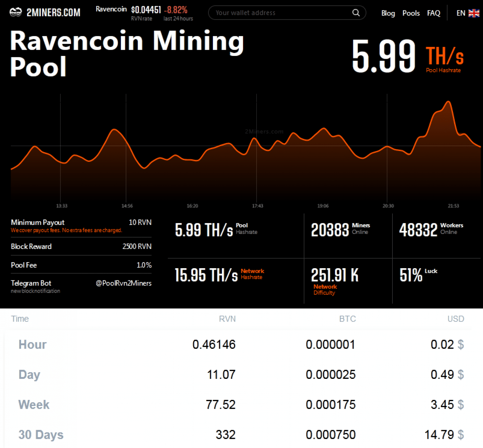Screen dimensions: 483x448
Task: Open the EN language selector
Action: [x=461, y=13]
